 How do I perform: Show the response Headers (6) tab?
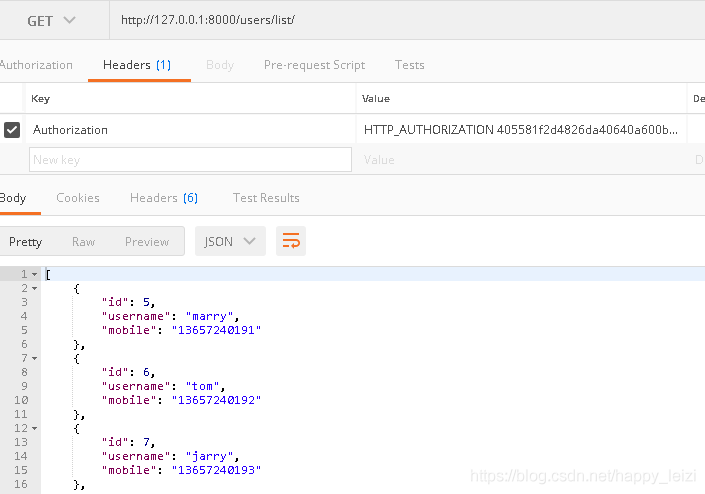coord(164,198)
